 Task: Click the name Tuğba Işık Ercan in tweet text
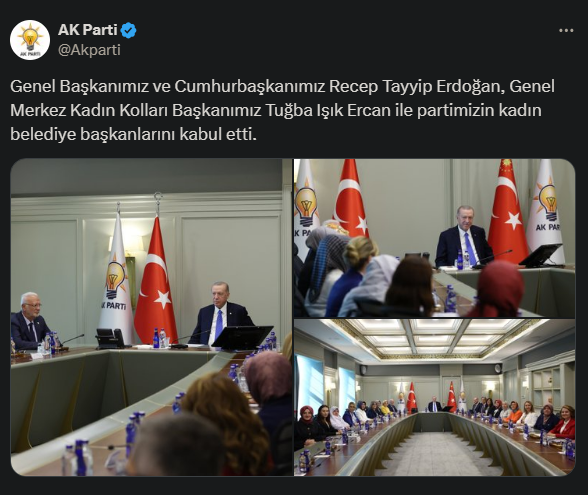click(328, 110)
